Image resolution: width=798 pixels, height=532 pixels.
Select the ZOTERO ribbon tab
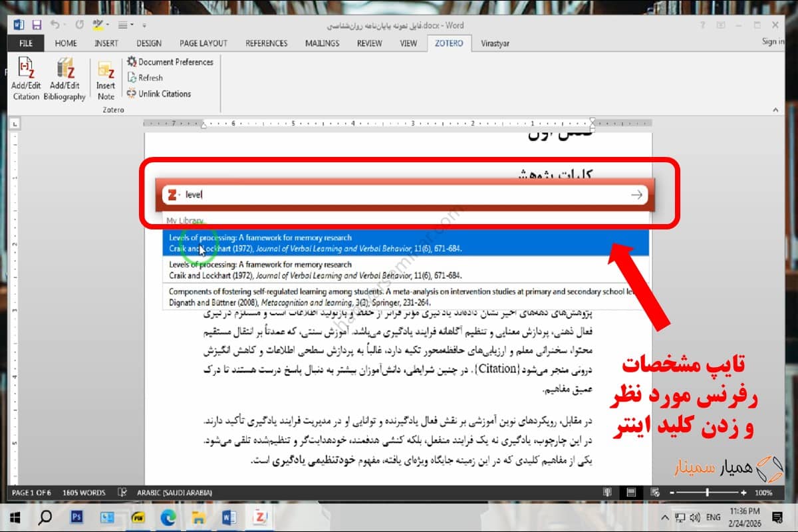point(449,43)
